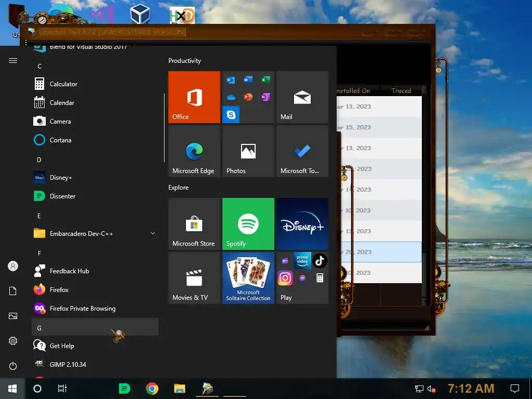Image resolution: width=532 pixels, height=399 pixels.
Task: Expand the Embarcadero Dev-C++ folder
Action: click(x=95, y=233)
